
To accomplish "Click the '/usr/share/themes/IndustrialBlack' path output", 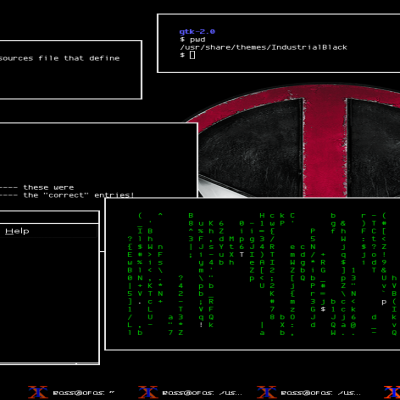I will [x=263, y=47].
